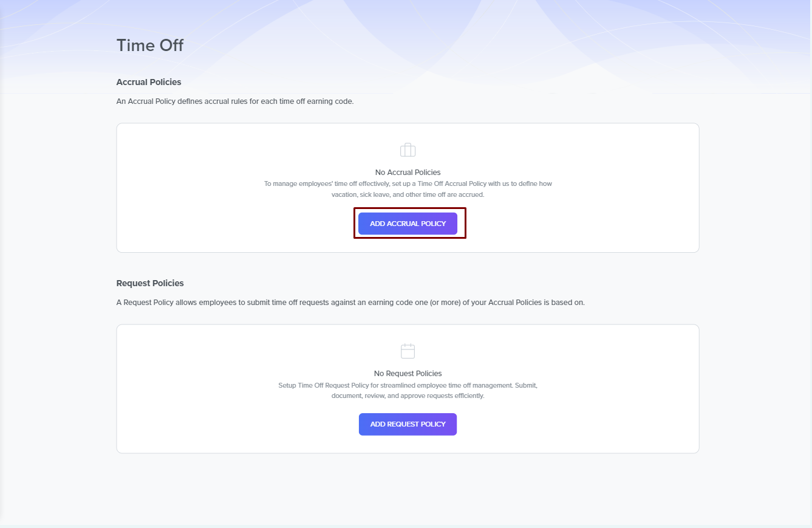This screenshot has height=528, width=812.
Task: Click the Add Accrual Policy button
Action: pyautogui.click(x=408, y=224)
